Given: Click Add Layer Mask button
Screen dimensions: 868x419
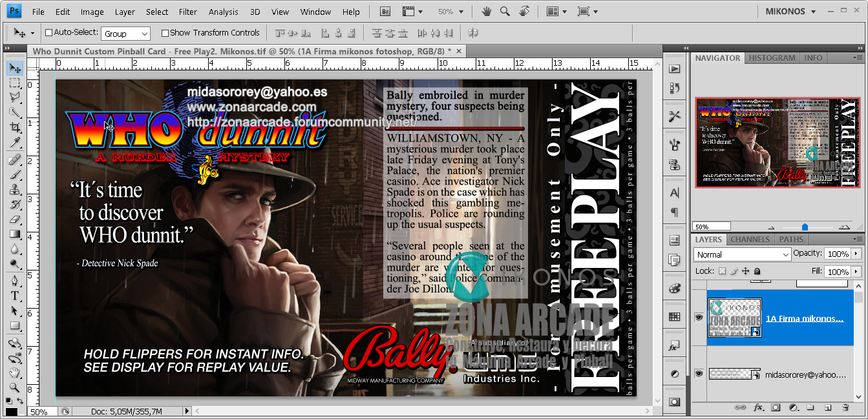Looking at the screenshot, I should pyautogui.click(x=776, y=408).
